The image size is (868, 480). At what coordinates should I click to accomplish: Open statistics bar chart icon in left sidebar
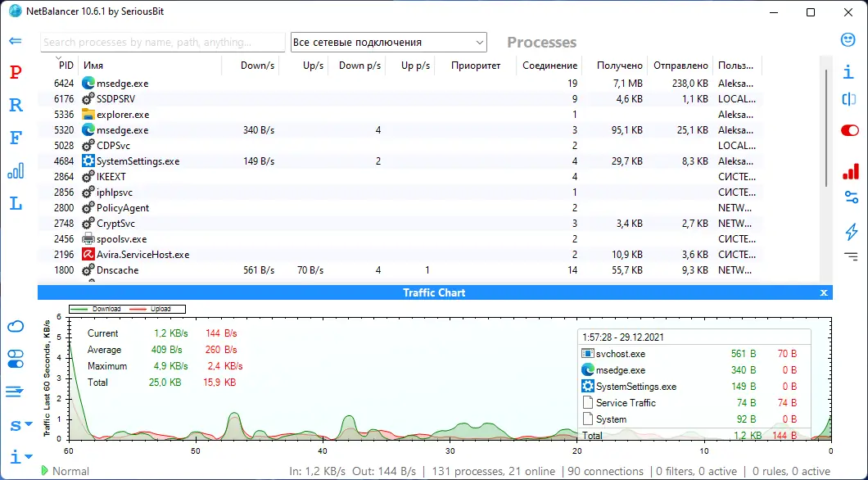(16, 170)
